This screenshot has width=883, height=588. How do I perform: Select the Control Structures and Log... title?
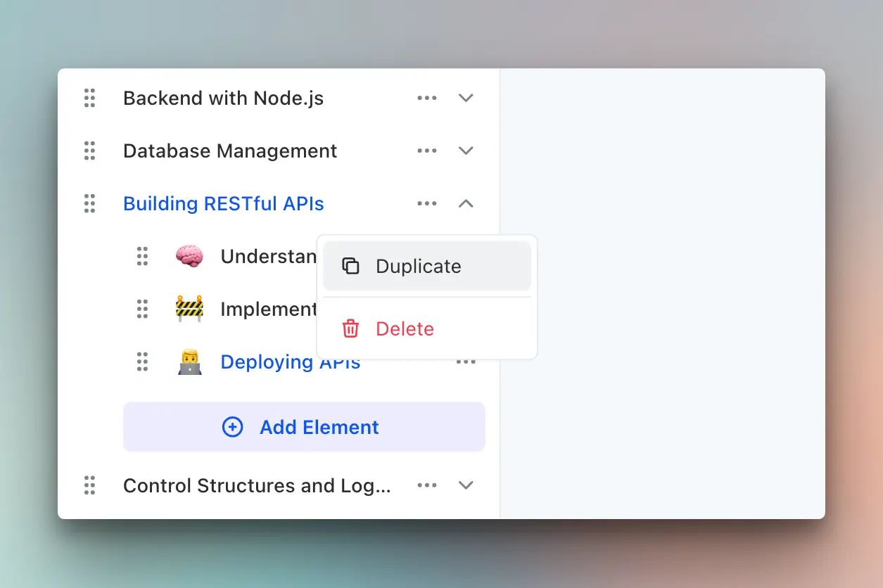pos(257,485)
